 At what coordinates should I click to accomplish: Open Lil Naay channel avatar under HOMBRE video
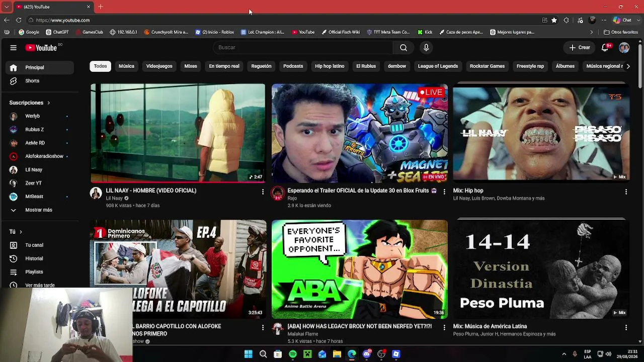pyautogui.click(x=96, y=193)
